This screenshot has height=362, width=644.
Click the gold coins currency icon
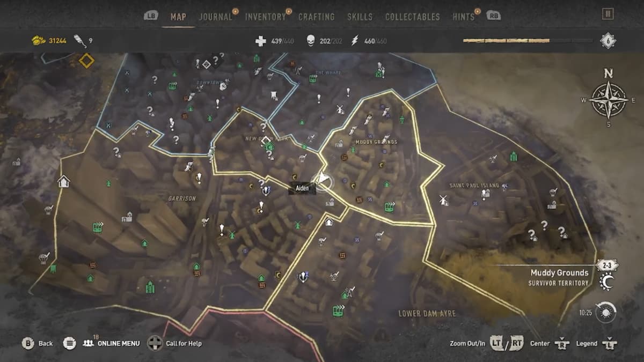point(38,41)
